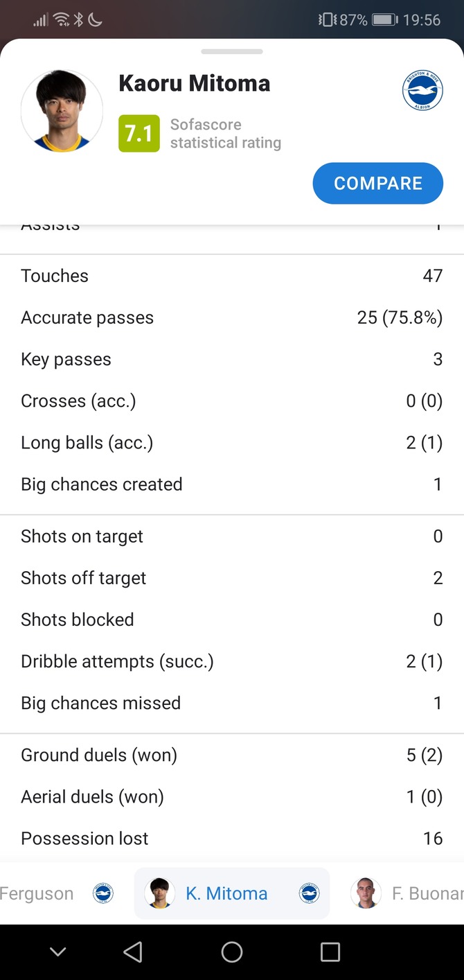This screenshot has width=464, height=980.
Task: Tap Mitoma's small avatar in bottom bar
Action: (159, 893)
